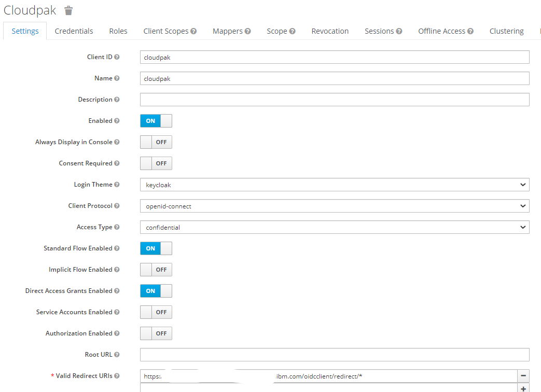Open the Enabled field help icon
This screenshot has height=392, width=541.
pyautogui.click(x=117, y=121)
